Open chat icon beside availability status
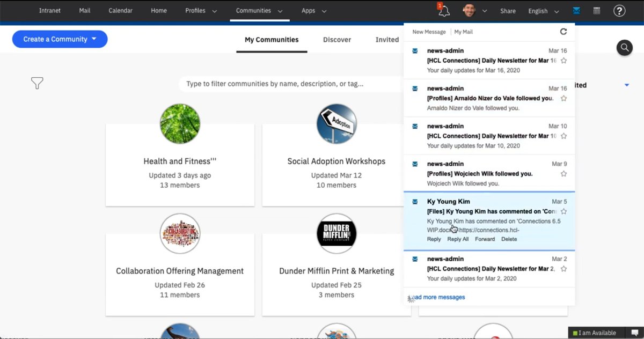The height and width of the screenshot is (339, 644). click(634, 333)
